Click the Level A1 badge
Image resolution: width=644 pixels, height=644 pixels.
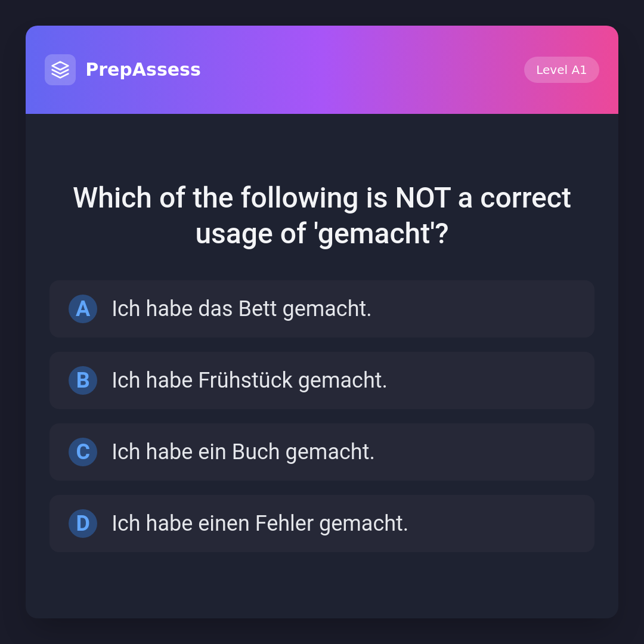[x=561, y=70]
